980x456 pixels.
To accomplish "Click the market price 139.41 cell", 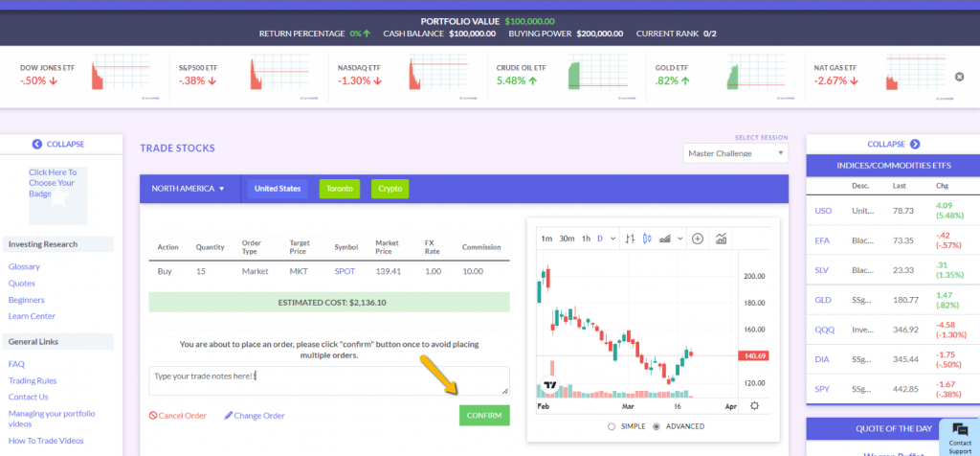I will 387,271.
